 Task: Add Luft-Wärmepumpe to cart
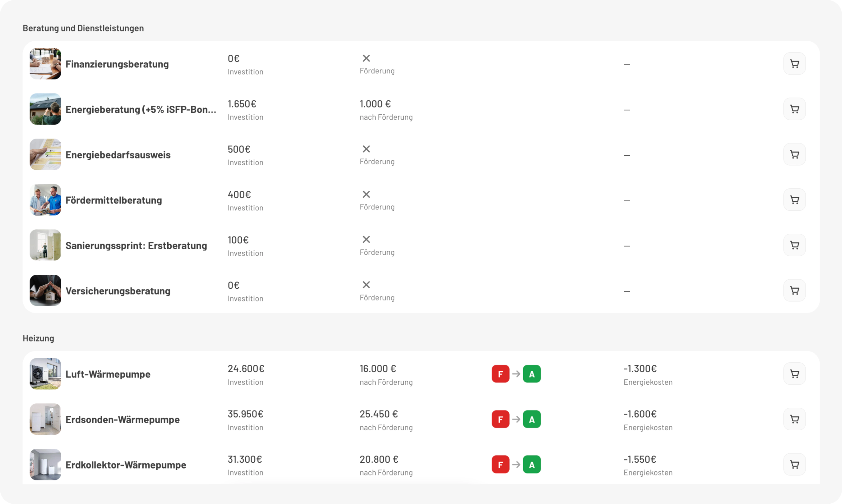tap(794, 373)
